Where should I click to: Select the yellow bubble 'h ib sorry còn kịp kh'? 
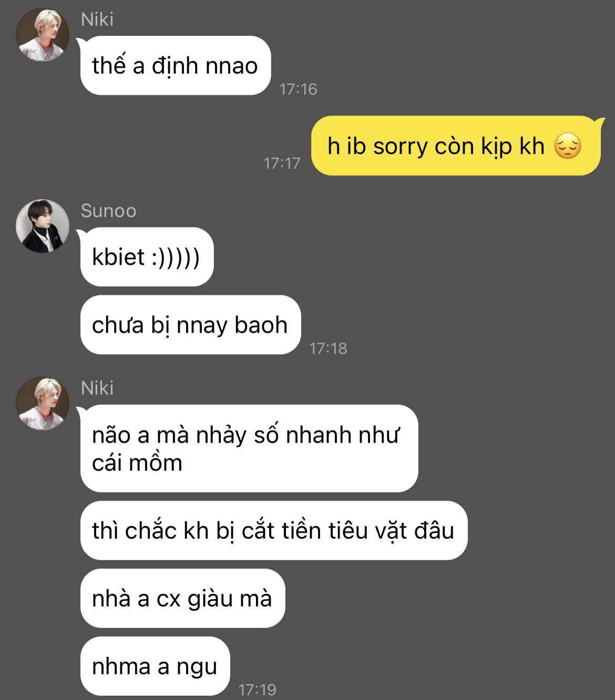[x=455, y=146]
